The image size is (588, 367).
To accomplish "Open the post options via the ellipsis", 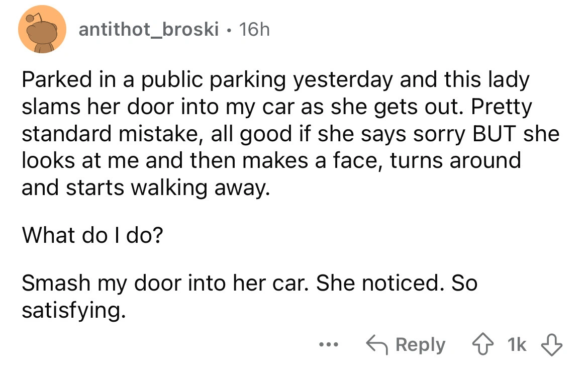I will click(329, 345).
